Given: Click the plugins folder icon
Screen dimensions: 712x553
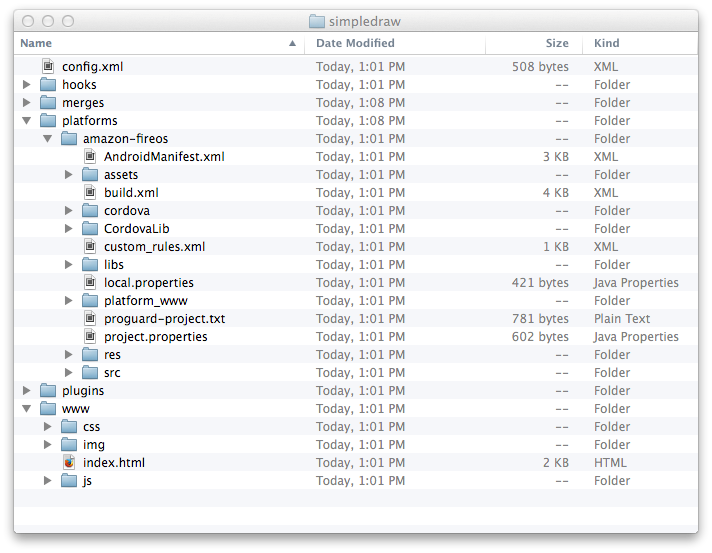Looking at the screenshot, I should [x=48, y=390].
